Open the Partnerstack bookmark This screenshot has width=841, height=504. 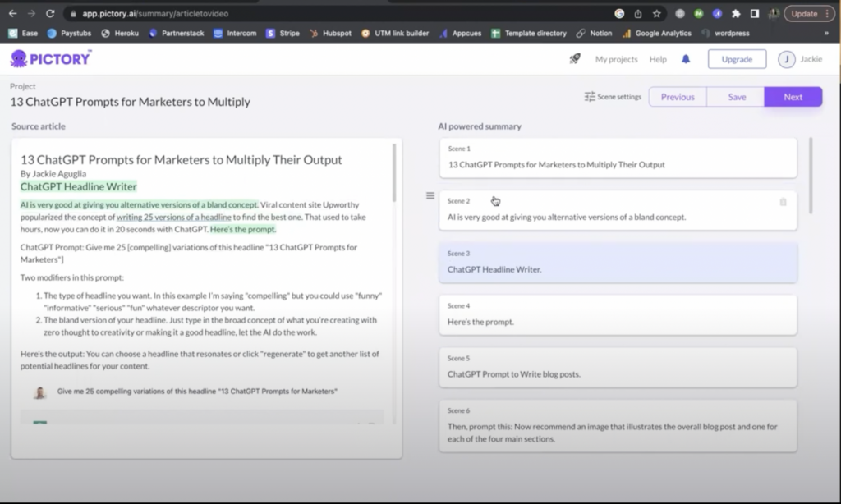coord(176,33)
